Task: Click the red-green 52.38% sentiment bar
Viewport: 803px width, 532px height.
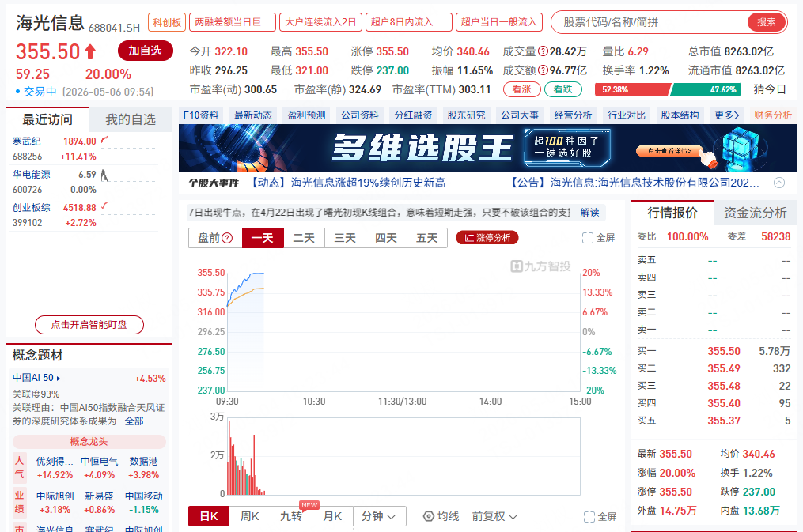Action: [x=669, y=89]
